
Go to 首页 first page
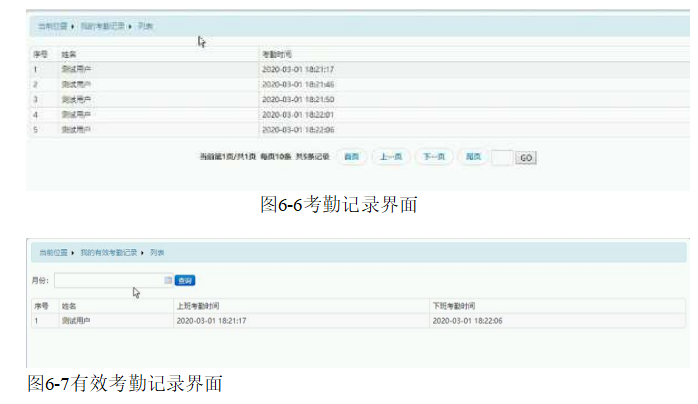pyautogui.click(x=352, y=157)
